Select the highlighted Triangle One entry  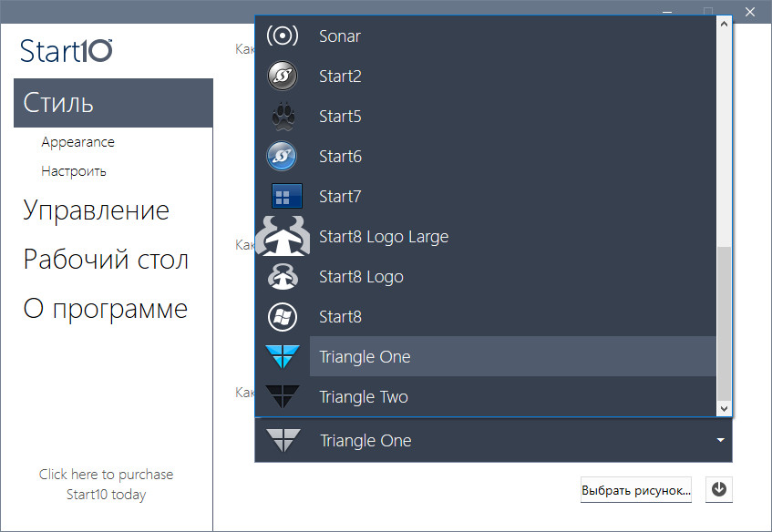[x=486, y=357]
